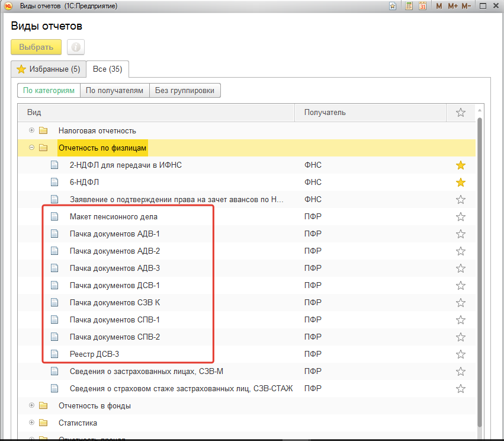The image size is (504, 441).
Task: Star the СЗВ-М row
Action: [x=461, y=372]
